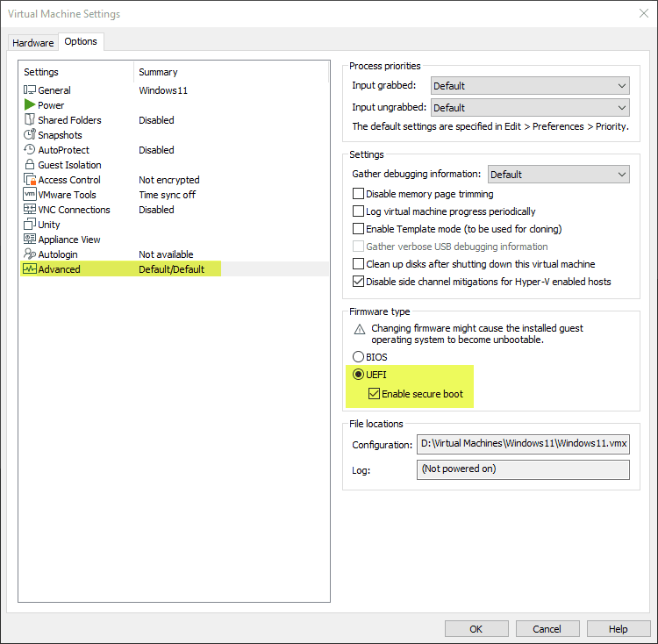
Task: Open Gather debugging information dropdown
Action: coord(559,174)
